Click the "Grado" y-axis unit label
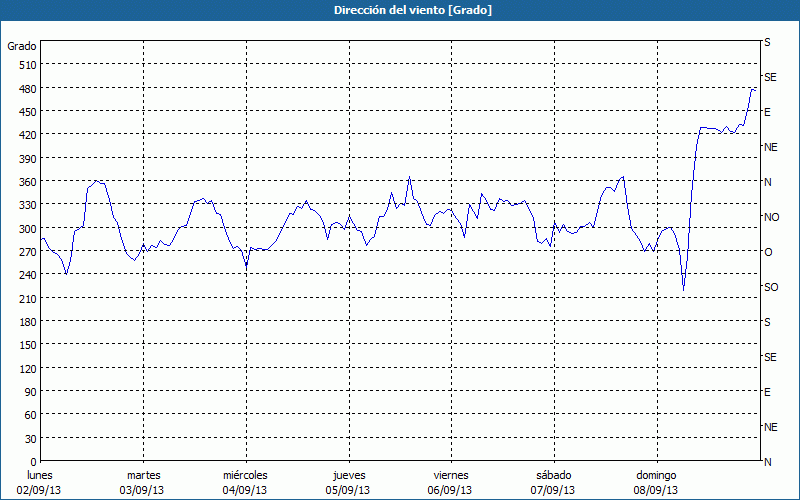This screenshot has width=800, height=500. click(22, 46)
